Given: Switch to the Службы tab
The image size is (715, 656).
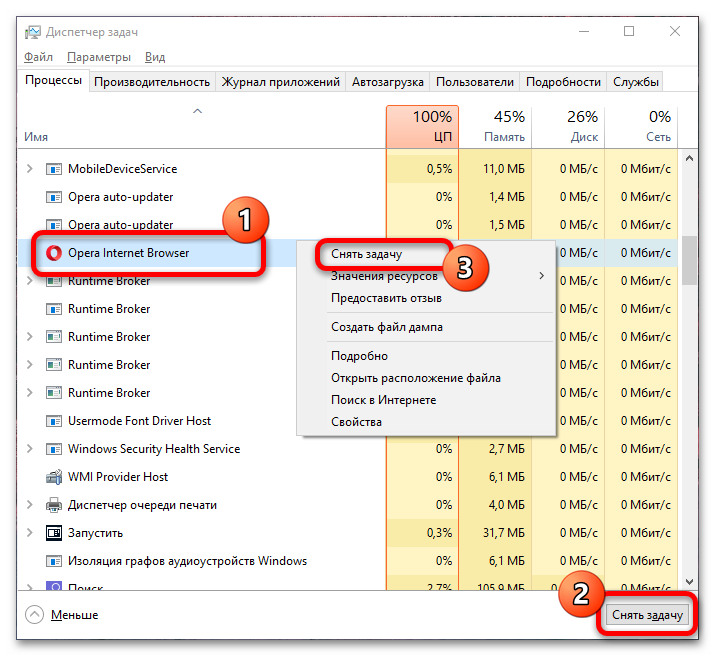Looking at the screenshot, I should point(636,82).
